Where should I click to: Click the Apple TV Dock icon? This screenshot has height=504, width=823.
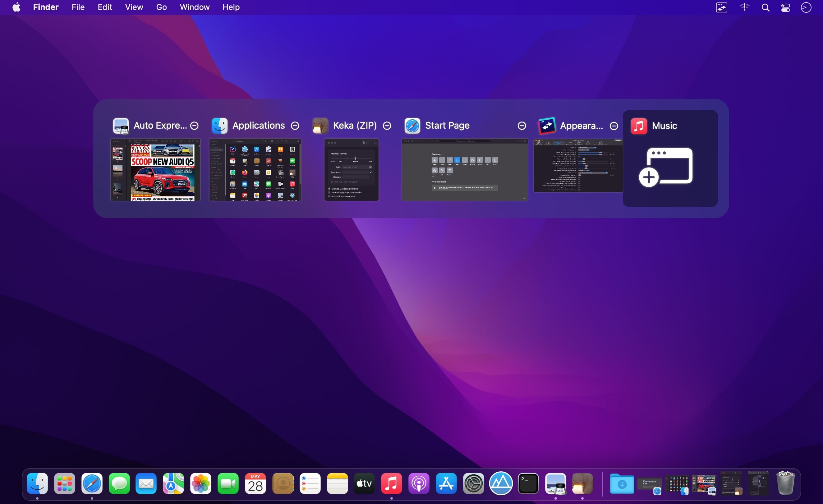click(364, 483)
